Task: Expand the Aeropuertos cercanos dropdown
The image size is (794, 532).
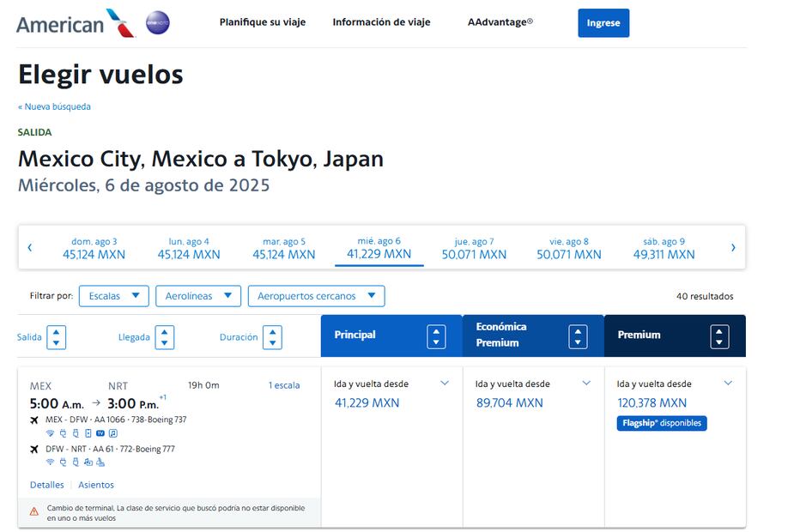Action: click(x=316, y=295)
